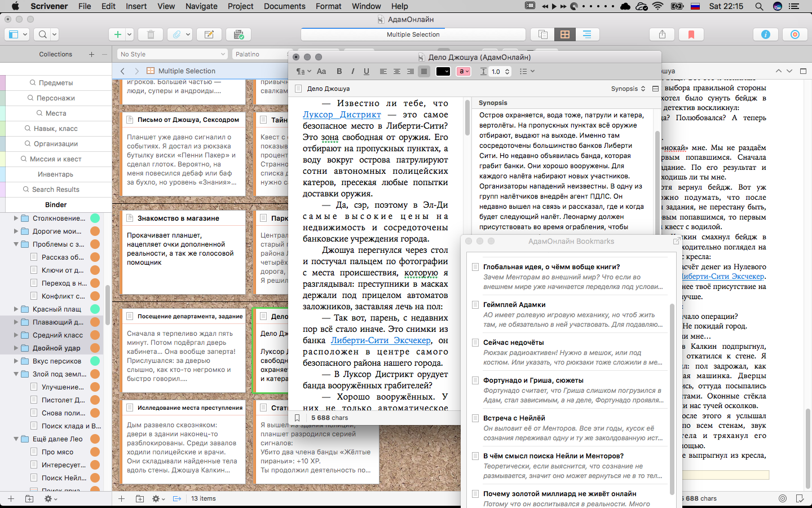Click the red Bookmarks icon in the toolbar
This screenshot has width=812, height=508.
click(x=691, y=34)
